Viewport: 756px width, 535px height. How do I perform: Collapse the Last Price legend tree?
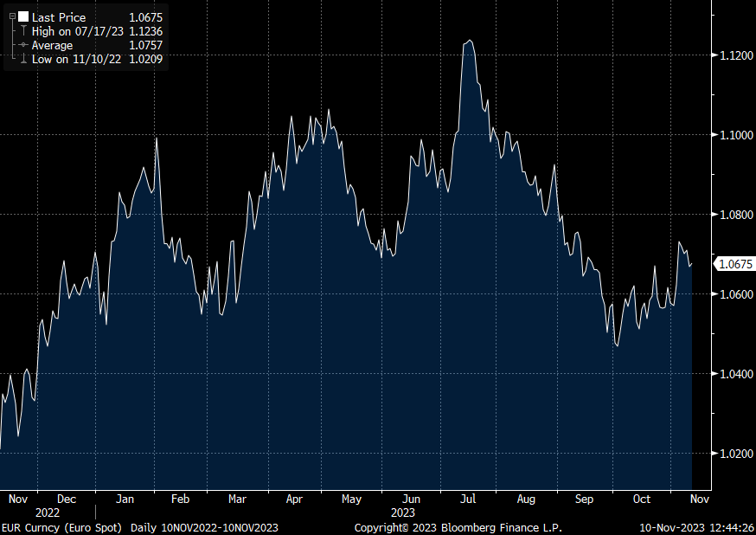12,17
